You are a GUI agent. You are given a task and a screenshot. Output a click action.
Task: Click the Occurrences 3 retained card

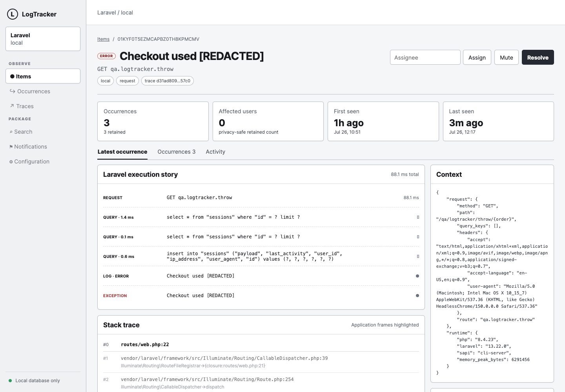153,122
